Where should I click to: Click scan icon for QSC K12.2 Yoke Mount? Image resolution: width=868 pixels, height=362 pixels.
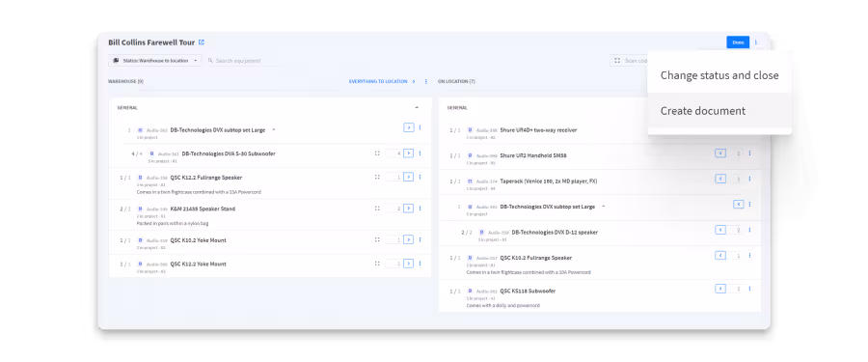tap(377, 264)
